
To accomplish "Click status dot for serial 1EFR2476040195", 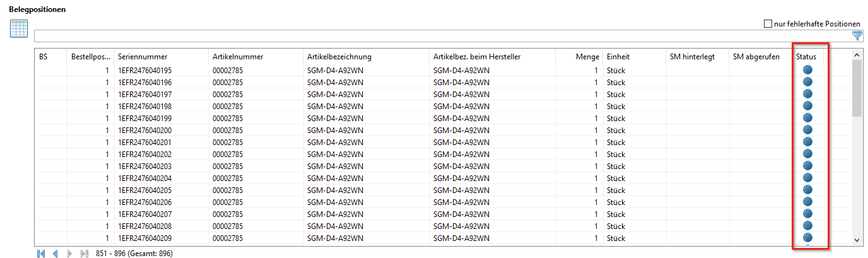I will [x=807, y=70].
